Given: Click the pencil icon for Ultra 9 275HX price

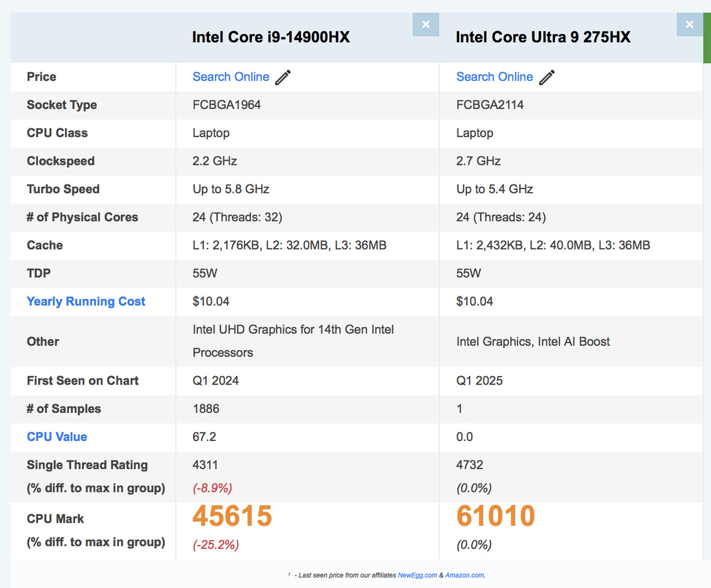Looking at the screenshot, I should point(547,77).
